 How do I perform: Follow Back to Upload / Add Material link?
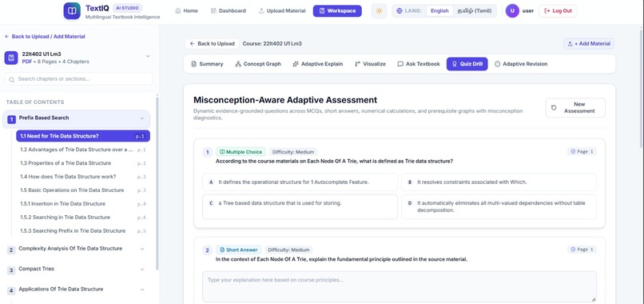point(45,37)
